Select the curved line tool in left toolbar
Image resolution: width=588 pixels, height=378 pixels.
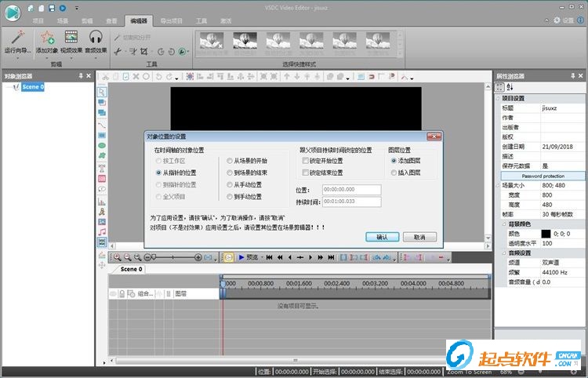click(x=102, y=125)
